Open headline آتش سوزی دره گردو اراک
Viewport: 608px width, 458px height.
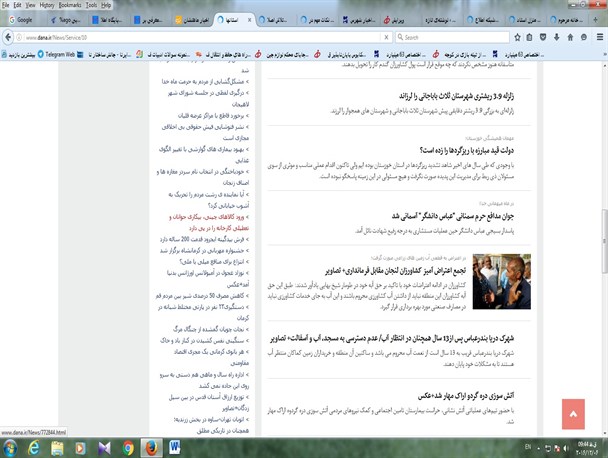[x=466, y=396]
